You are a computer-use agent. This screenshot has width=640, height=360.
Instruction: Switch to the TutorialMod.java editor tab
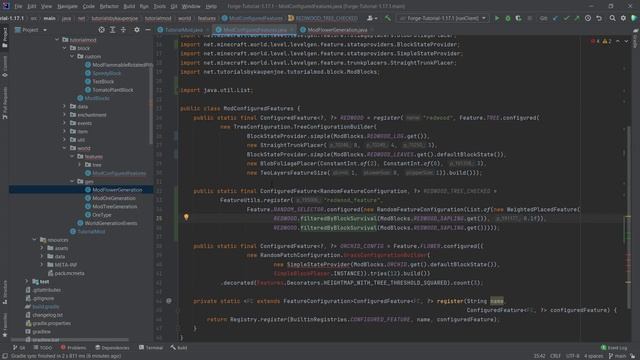[183, 30]
